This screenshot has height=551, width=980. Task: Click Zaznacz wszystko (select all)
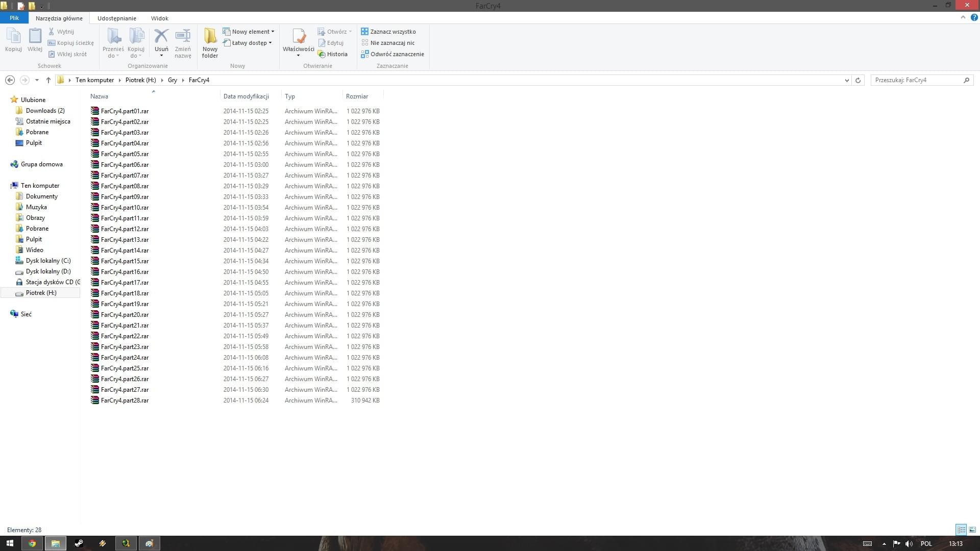[388, 32]
